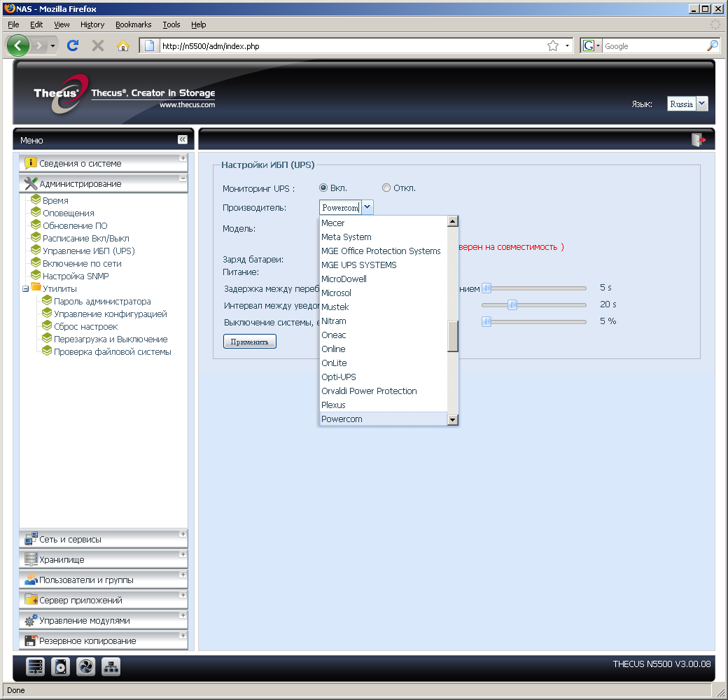This screenshot has height=700, width=728.
Task: Click the 5 s delay slider handle
Action: (x=486, y=288)
